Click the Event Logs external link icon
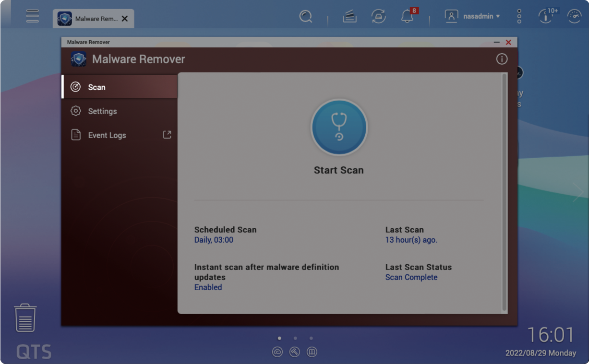This screenshot has width=589, height=364. [x=167, y=135]
